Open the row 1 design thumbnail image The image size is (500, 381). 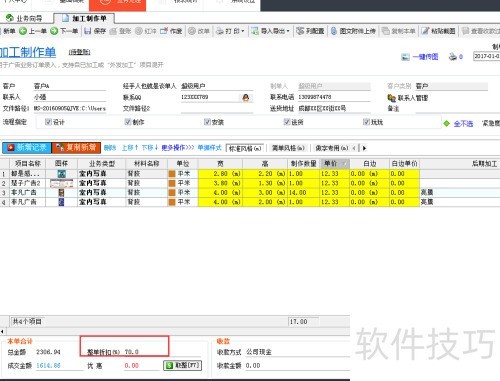click(62, 174)
